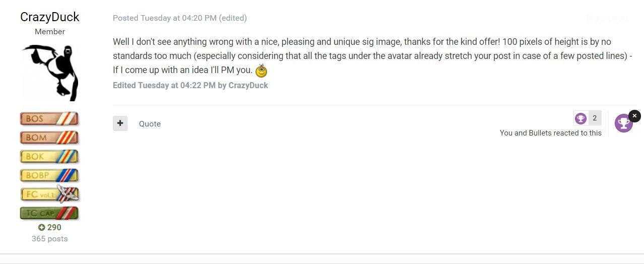Click the green TC CAP badge
The height and width of the screenshot is (264, 644).
point(49,213)
